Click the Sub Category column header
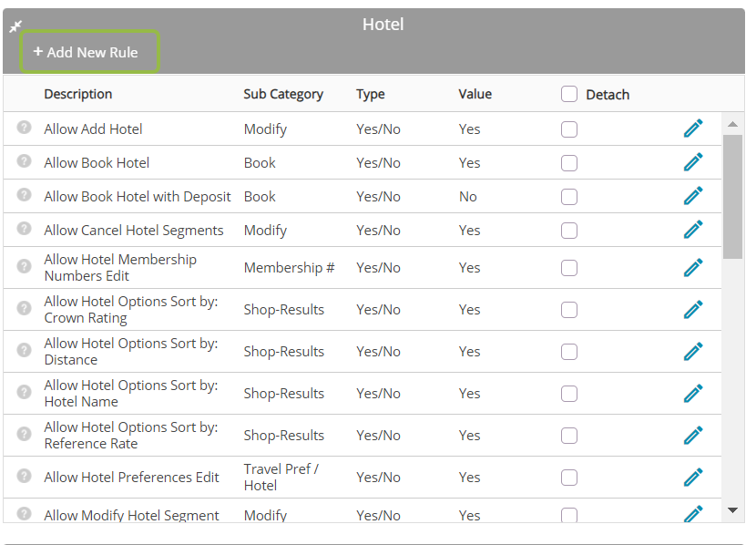Image resolution: width=756 pixels, height=545 pixels. click(x=283, y=94)
